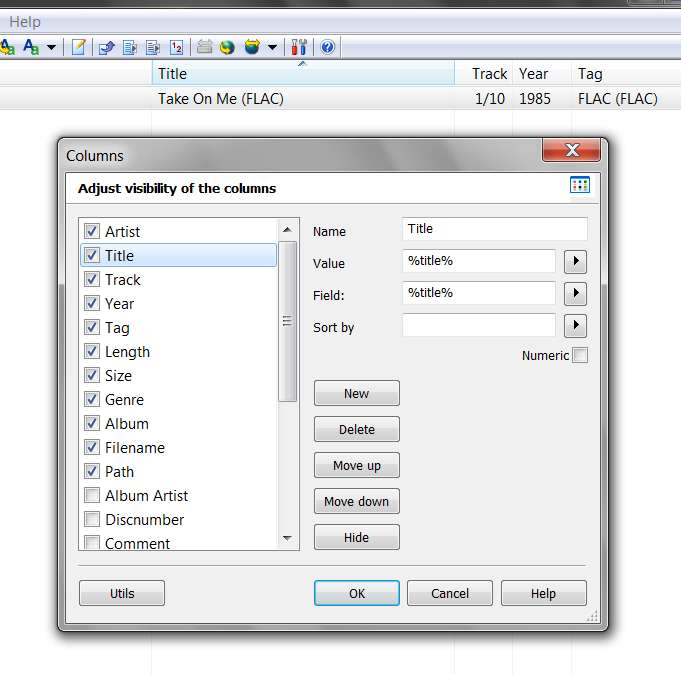Viewport: 681px width, 674px height.
Task: Open the options tools icon
Action: (299, 47)
